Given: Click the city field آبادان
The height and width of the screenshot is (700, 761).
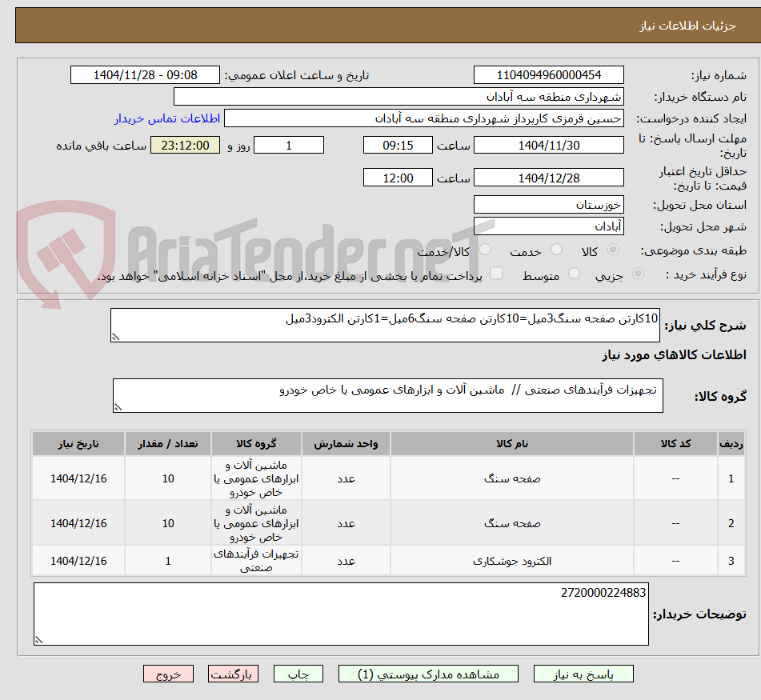Looking at the screenshot, I should [548, 226].
